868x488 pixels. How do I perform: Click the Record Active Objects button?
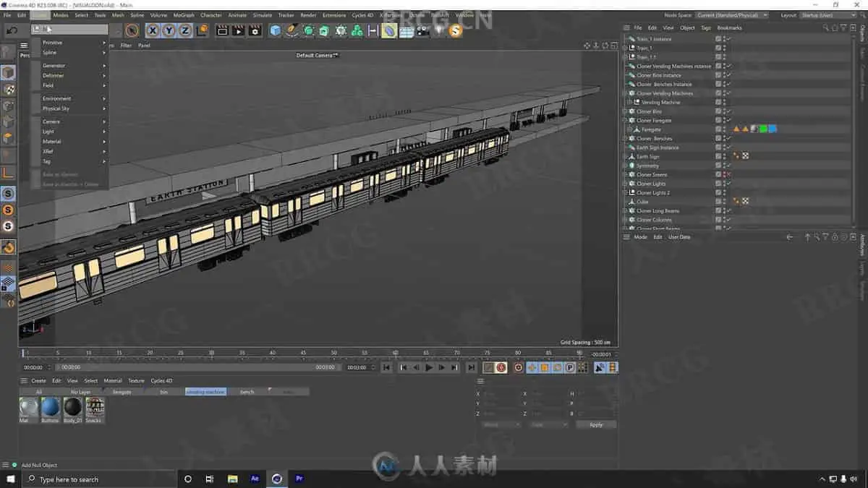[489, 367]
